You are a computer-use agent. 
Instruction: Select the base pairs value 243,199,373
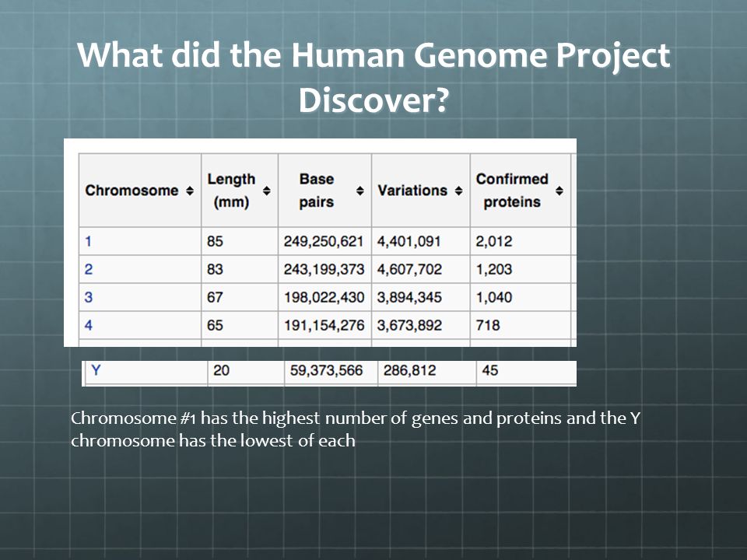pos(324,270)
